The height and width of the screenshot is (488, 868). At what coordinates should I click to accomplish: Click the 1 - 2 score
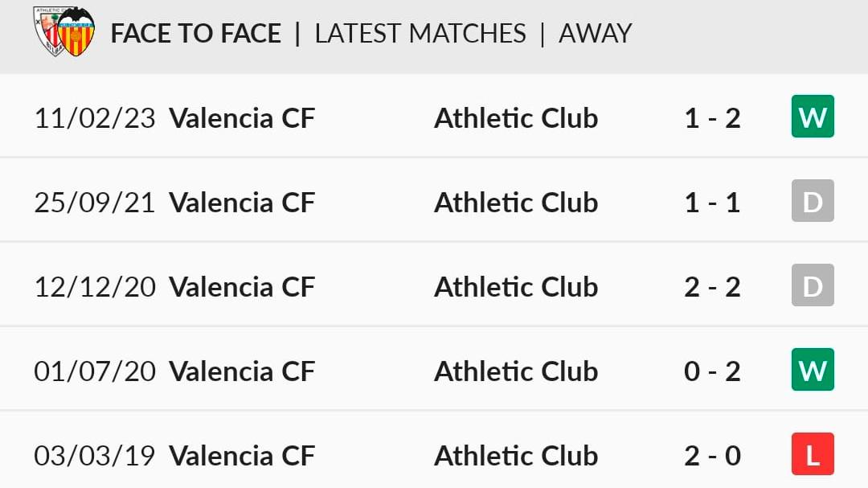coord(712,118)
